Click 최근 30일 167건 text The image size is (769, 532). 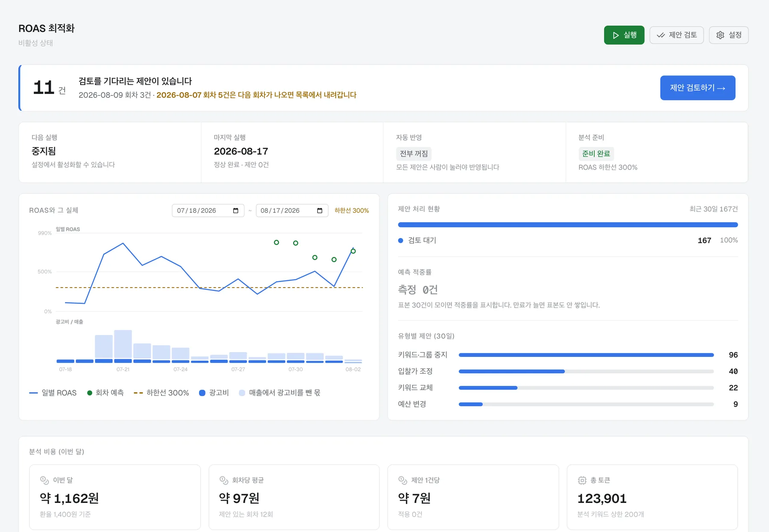point(713,209)
